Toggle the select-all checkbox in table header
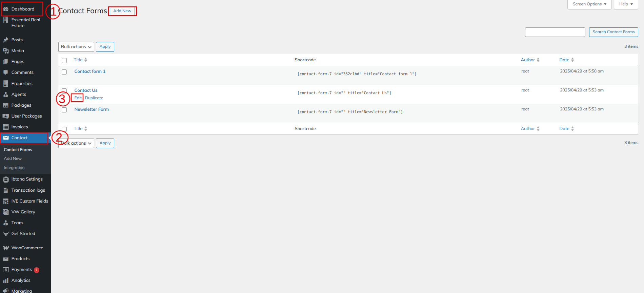The width and height of the screenshot is (644, 293). tap(64, 60)
